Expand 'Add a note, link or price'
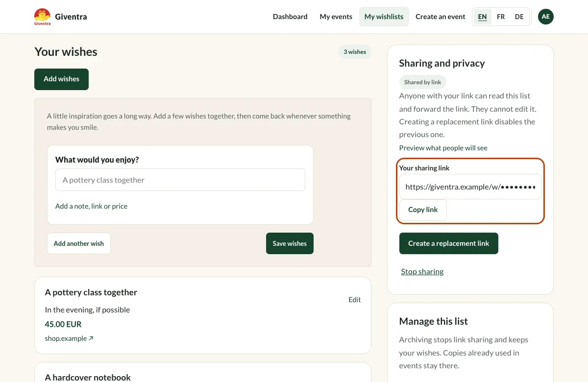This screenshot has width=588, height=382. point(91,206)
